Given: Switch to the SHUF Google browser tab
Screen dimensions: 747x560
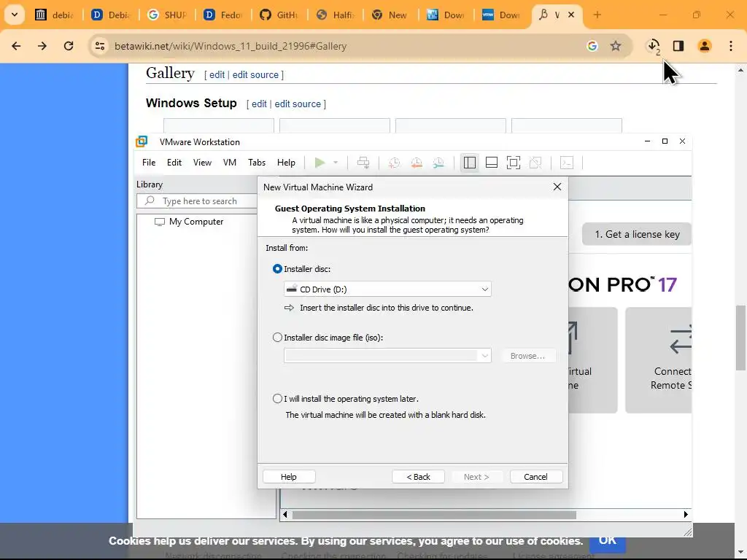Looking at the screenshot, I should pyautogui.click(x=167, y=15).
